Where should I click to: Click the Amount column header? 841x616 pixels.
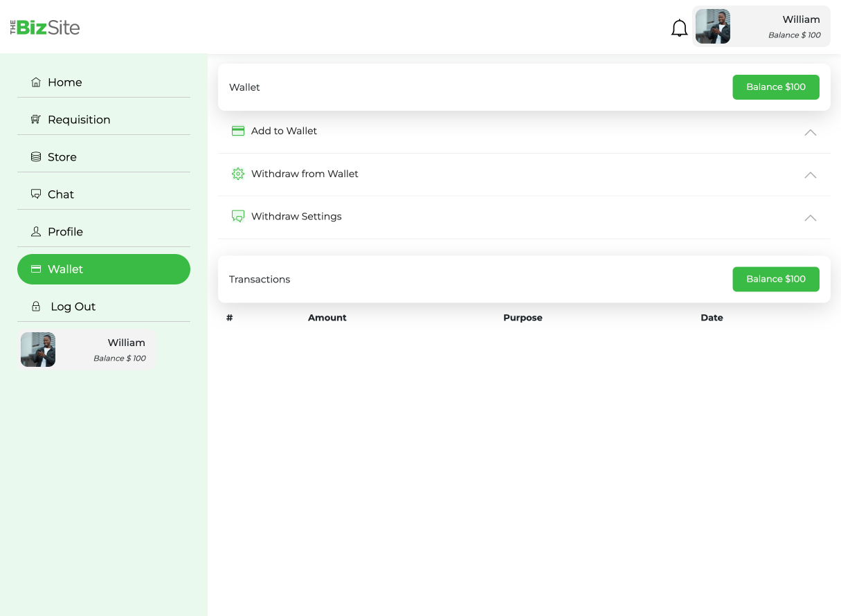pos(327,318)
